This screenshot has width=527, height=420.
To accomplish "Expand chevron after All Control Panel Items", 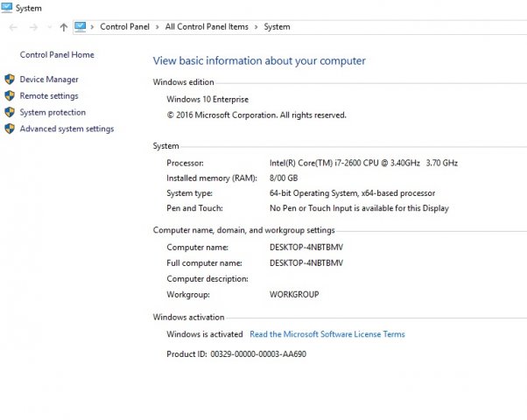I will (x=257, y=27).
